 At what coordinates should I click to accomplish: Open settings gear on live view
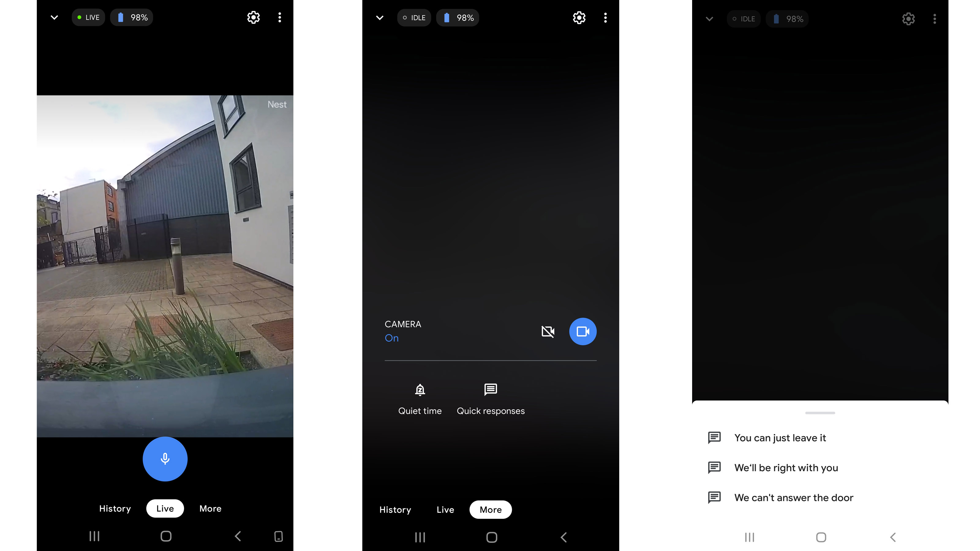coord(253,17)
